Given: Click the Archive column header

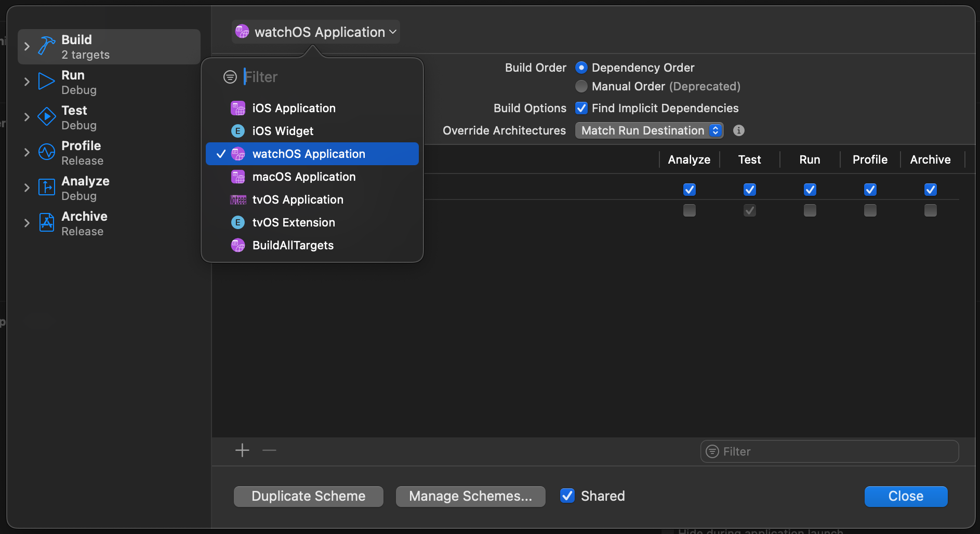Looking at the screenshot, I should (930, 159).
